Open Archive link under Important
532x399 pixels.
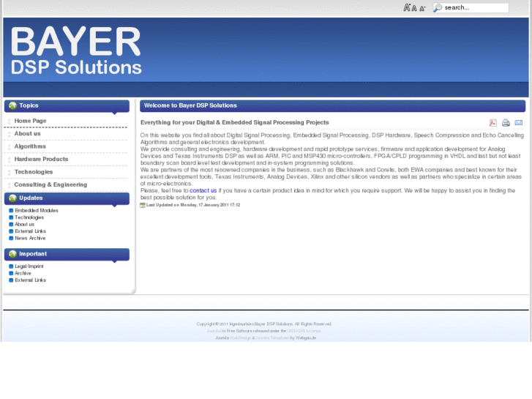tap(23, 273)
